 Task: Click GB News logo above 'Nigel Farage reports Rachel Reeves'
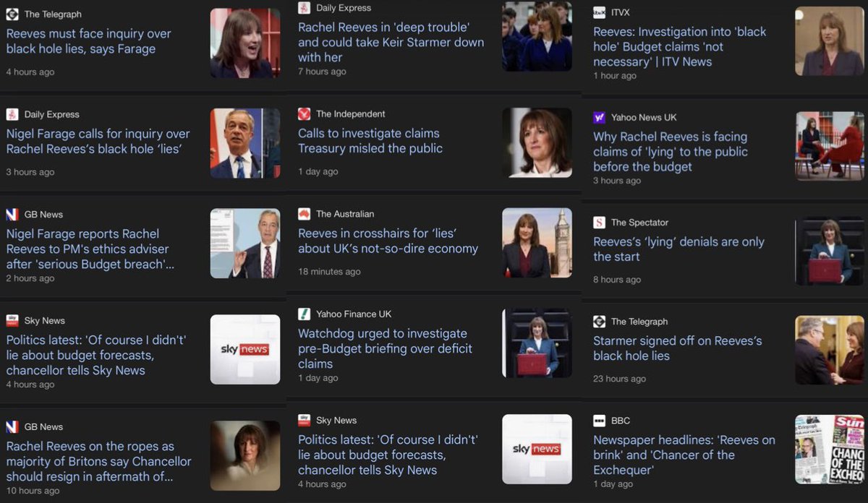(12, 215)
